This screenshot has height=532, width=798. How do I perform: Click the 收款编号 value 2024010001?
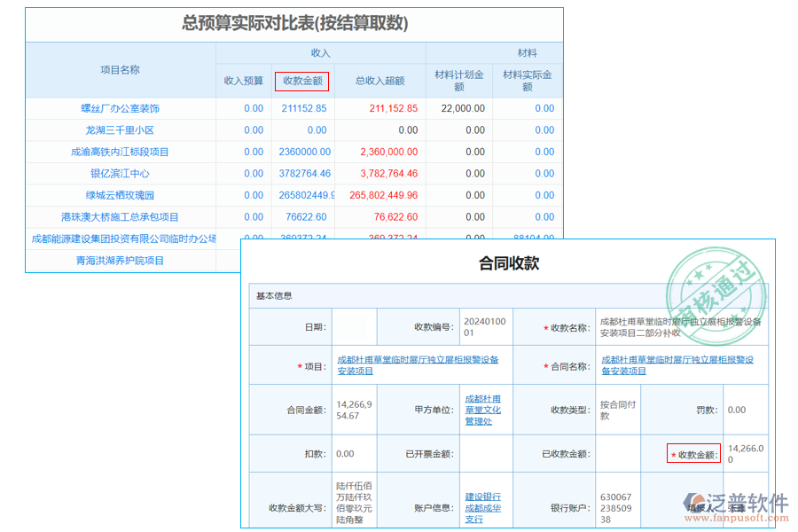click(x=485, y=326)
